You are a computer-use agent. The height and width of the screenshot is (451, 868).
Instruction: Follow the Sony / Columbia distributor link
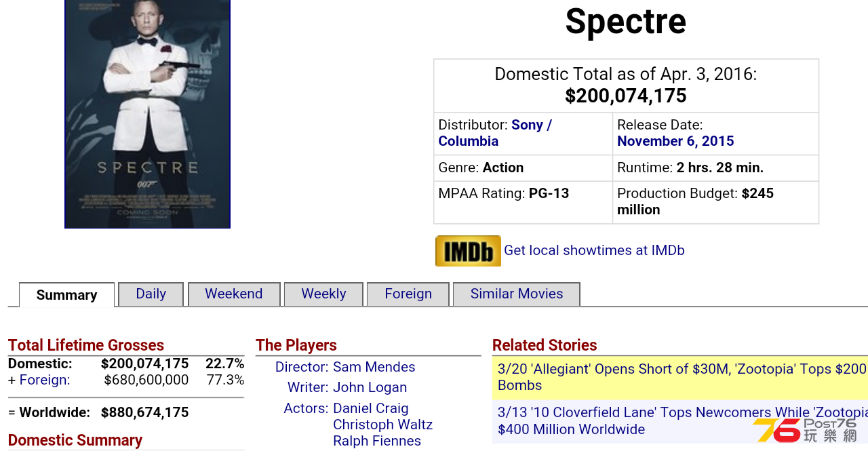click(x=495, y=133)
